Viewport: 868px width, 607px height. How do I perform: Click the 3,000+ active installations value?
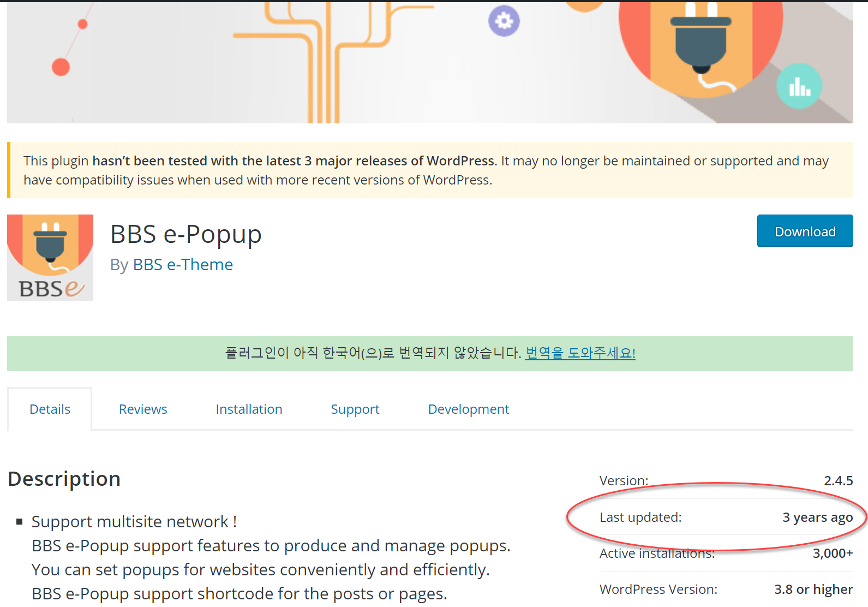pyautogui.click(x=833, y=554)
